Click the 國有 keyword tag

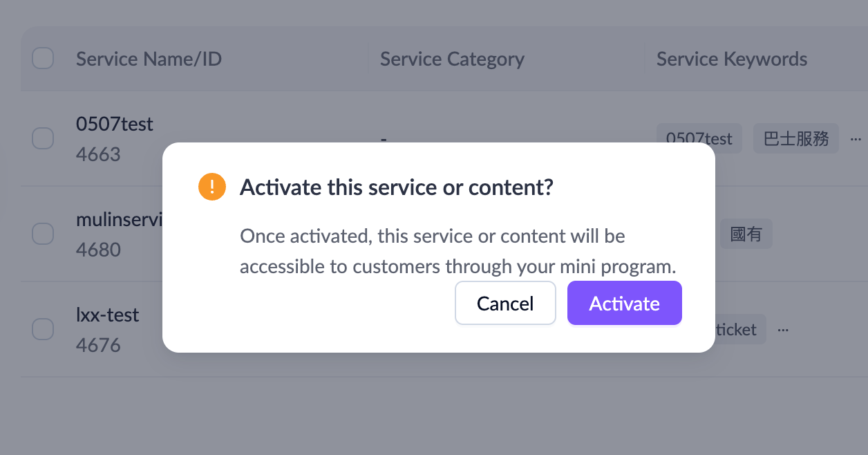(746, 234)
